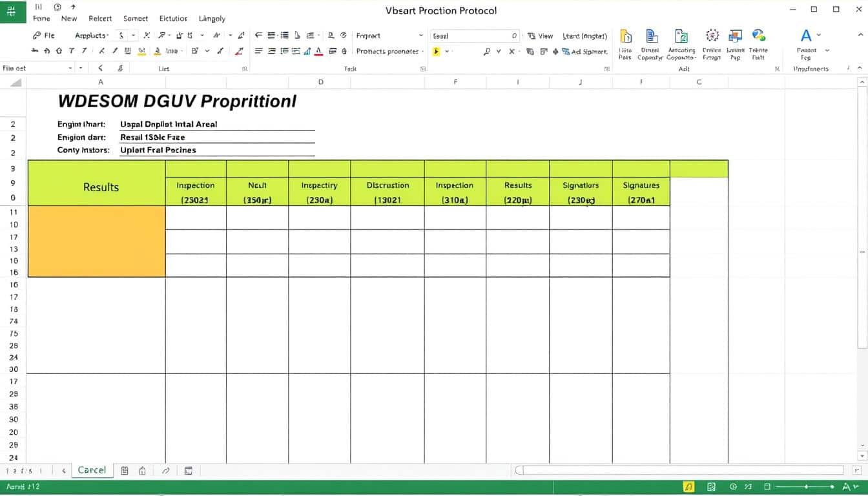Expand the Paxoct Fcg dropdown arrow

(x=827, y=50)
